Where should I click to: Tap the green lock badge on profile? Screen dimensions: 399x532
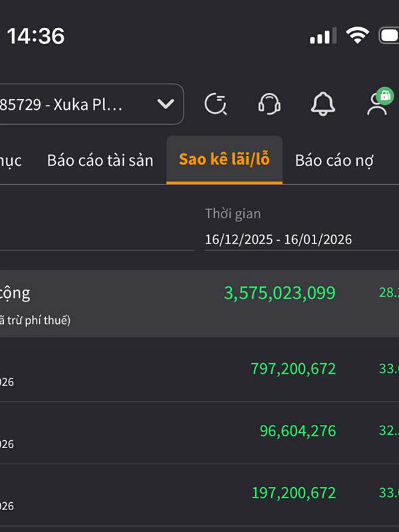coord(384,96)
